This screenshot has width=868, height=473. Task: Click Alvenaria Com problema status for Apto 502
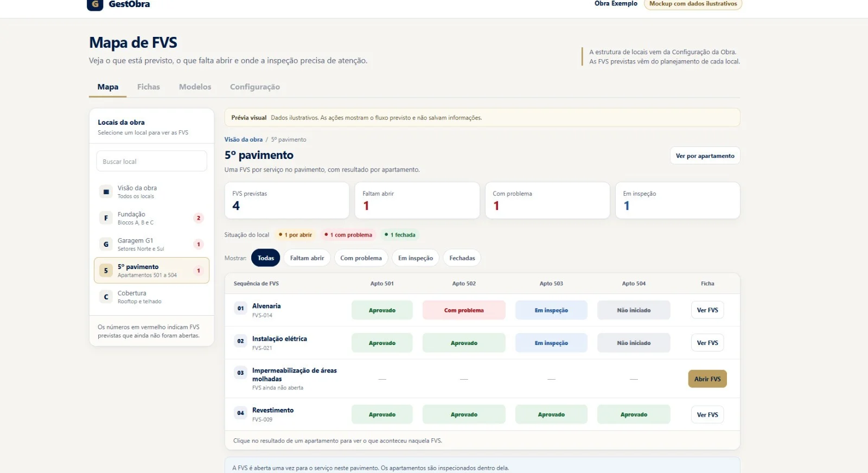click(464, 310)
